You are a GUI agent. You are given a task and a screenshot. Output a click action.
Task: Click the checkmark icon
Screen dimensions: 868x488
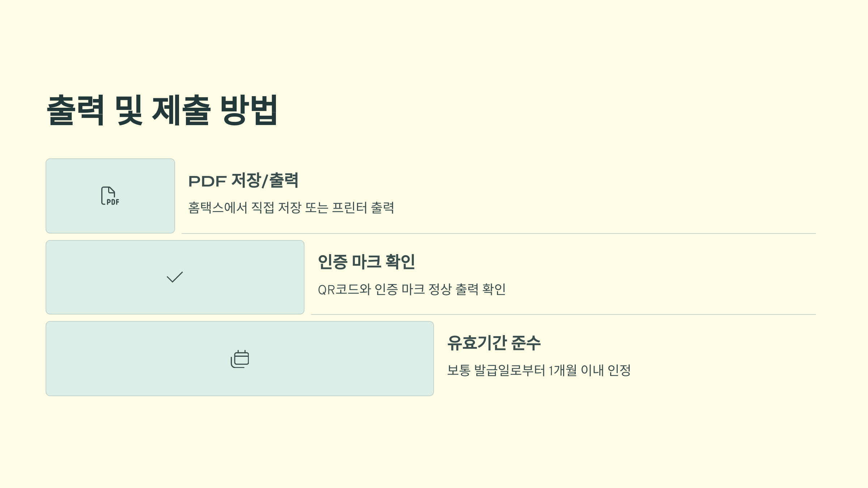[175, 277]
